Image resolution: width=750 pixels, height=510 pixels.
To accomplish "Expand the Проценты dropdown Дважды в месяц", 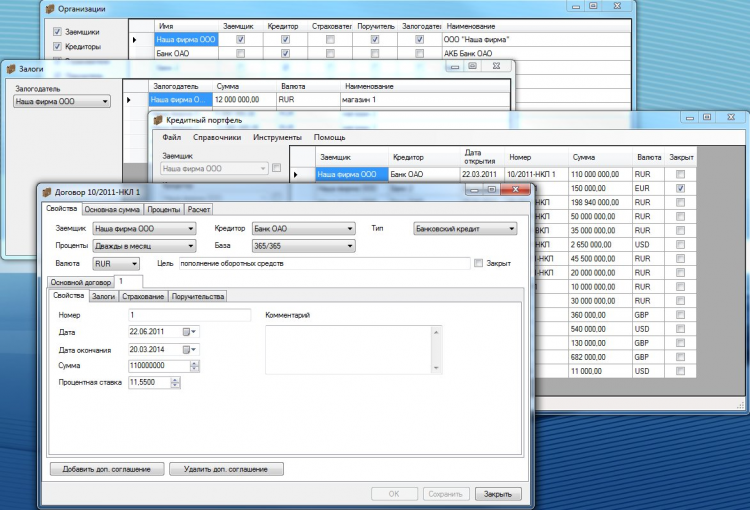I will click(x=190, y=245).
